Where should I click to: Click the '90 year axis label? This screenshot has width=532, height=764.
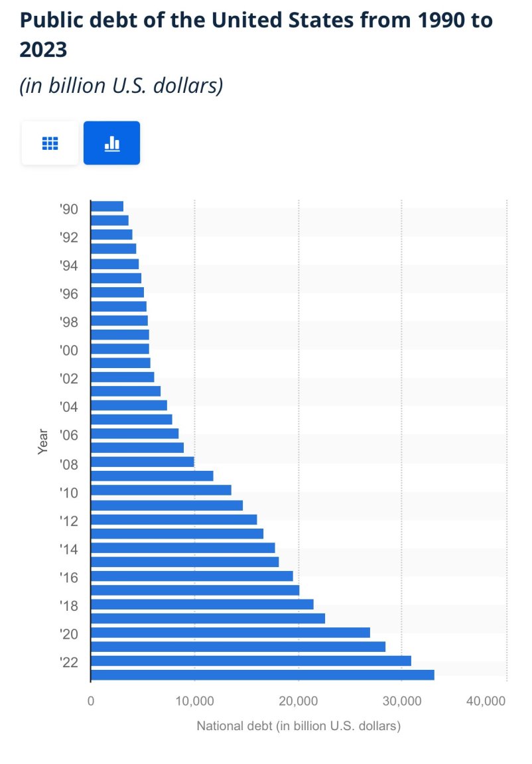pos(68,209)
